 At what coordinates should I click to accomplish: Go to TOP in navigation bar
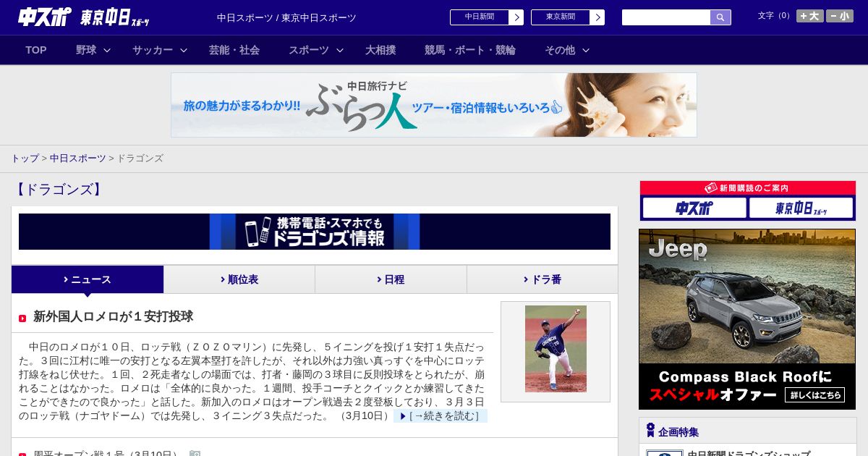[36, 50]
